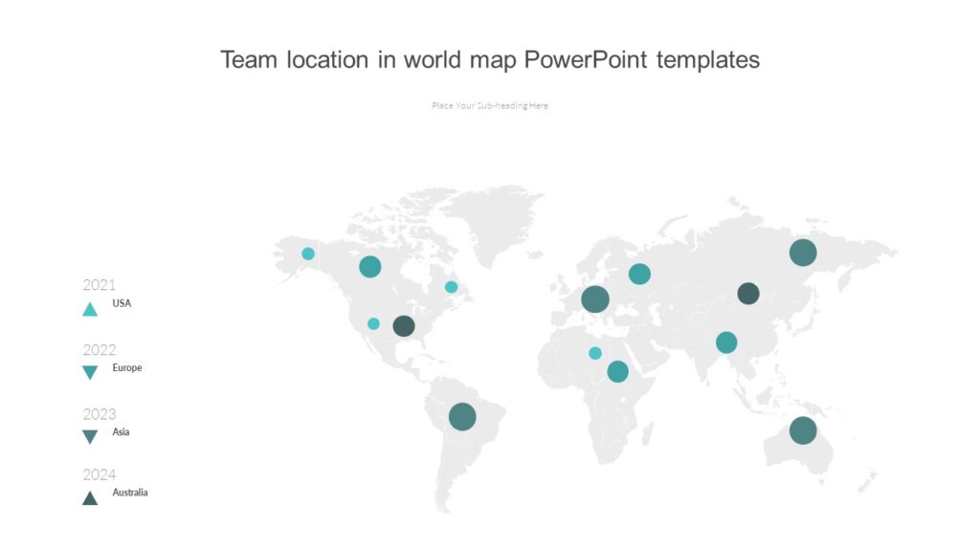Image resolution: width=980 pixels, height=551 pixels.
Task: Click the slide title text
Action: (x=489, y=59)
